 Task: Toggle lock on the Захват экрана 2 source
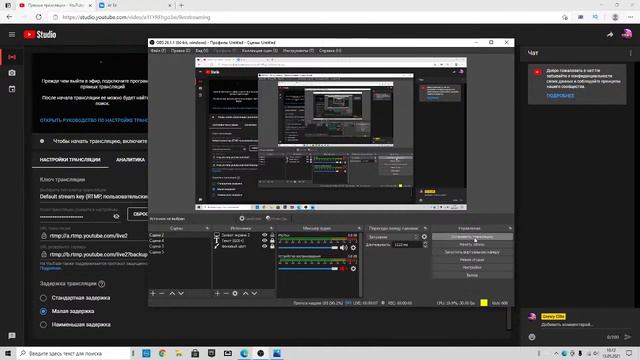[x=272, y=235]
